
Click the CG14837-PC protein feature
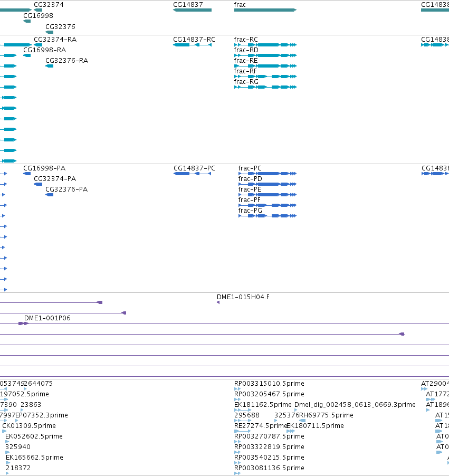click(192, 174)
